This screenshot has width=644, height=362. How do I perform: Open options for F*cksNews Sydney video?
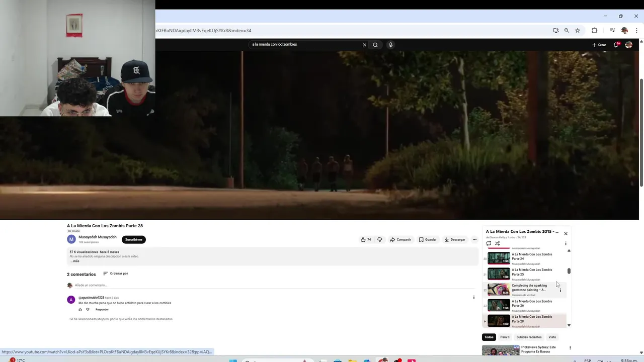coord(570,347)
